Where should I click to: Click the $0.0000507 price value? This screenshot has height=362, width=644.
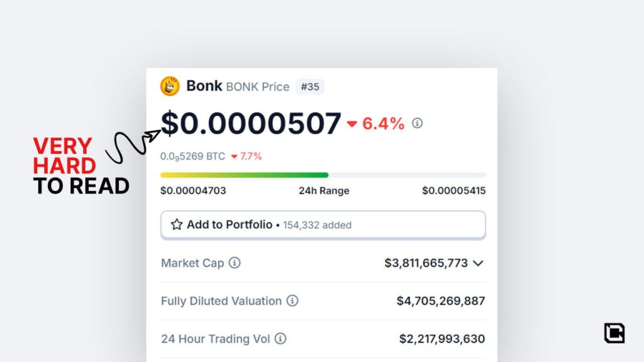pos(251,123)
